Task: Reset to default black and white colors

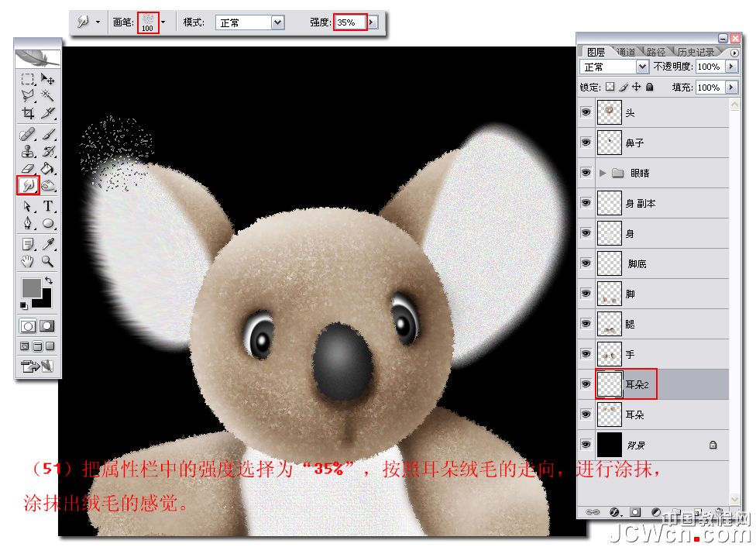Action: tap(23, 305)
